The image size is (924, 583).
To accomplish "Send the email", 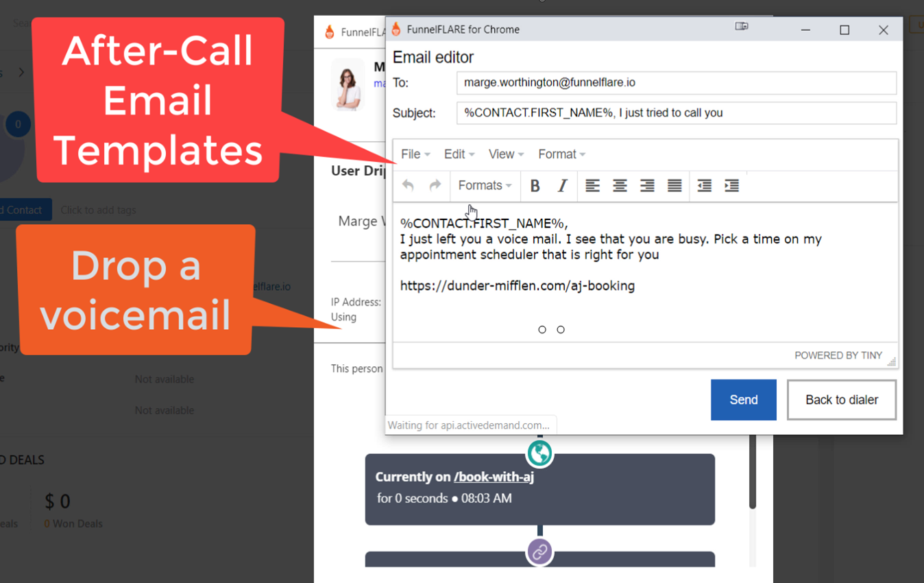I will 744,400.
